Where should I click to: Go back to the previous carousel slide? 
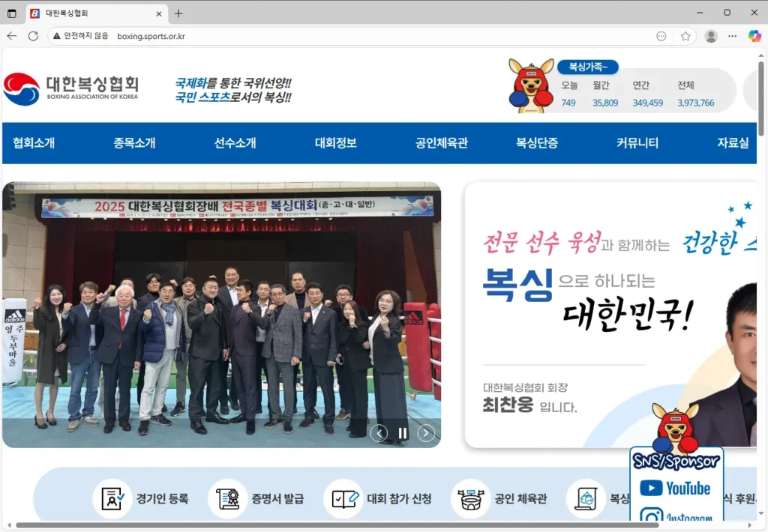[x=379, y=433]
